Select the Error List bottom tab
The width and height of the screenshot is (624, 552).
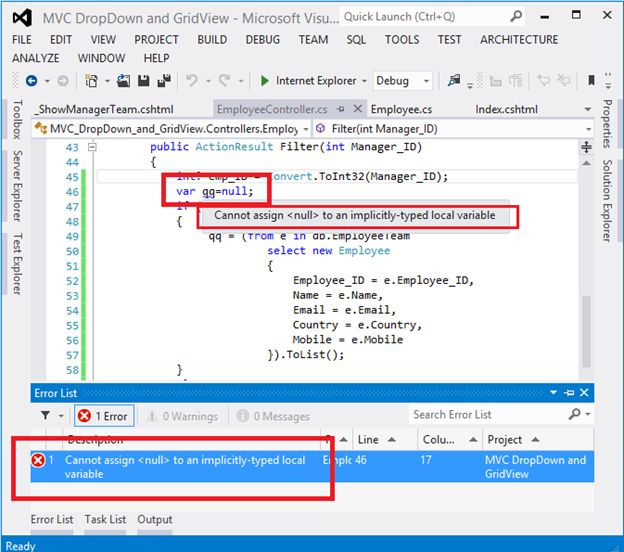(52, 519)
